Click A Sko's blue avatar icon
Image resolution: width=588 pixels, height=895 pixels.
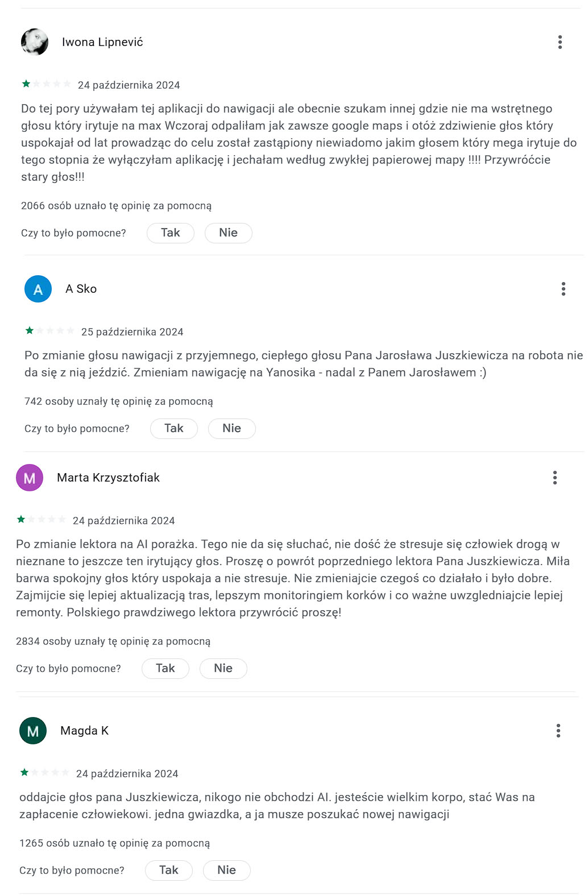(38, 289)
